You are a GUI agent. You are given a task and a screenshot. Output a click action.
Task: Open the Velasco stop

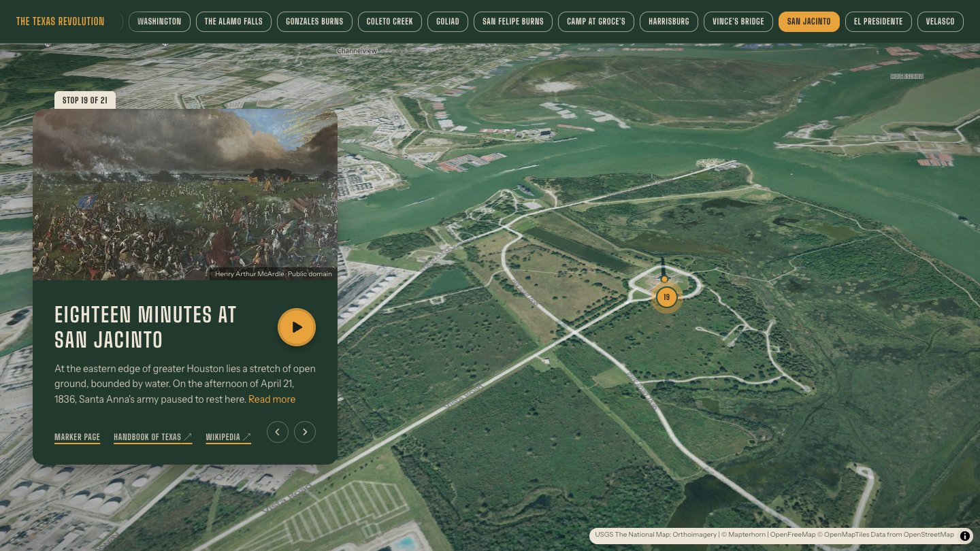941,22
